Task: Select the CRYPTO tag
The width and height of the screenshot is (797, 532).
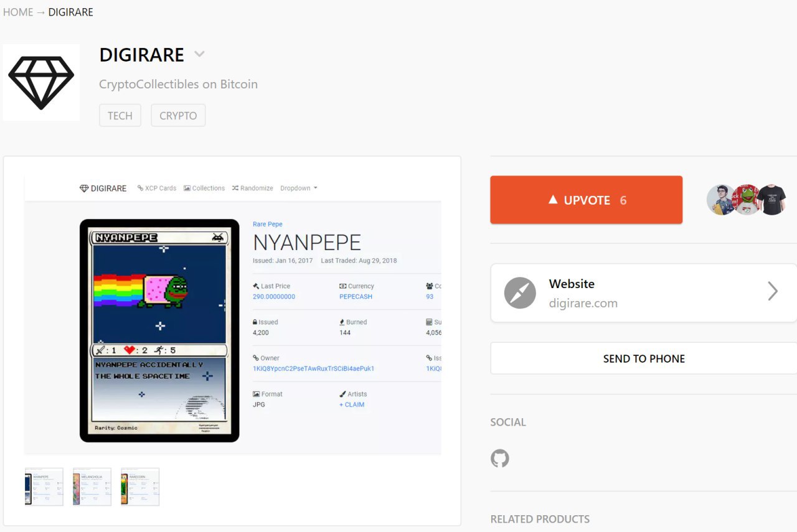Action: tap(178, 116)
